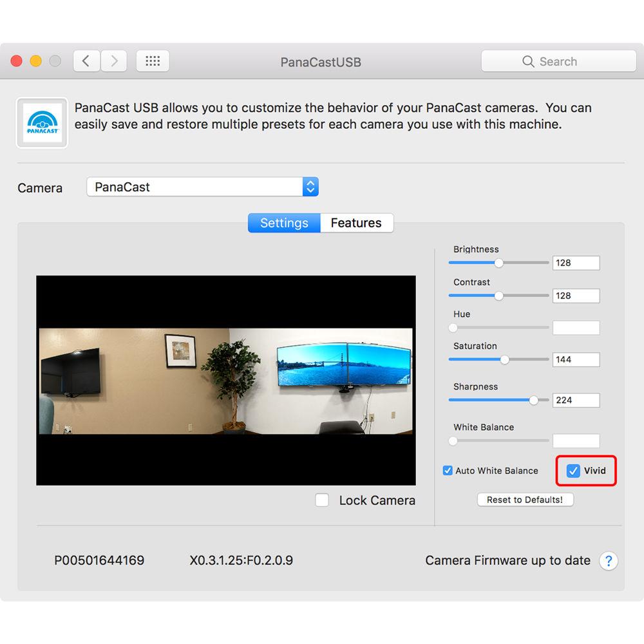Click the up arrow on the camera selector

tap(309, 183)
